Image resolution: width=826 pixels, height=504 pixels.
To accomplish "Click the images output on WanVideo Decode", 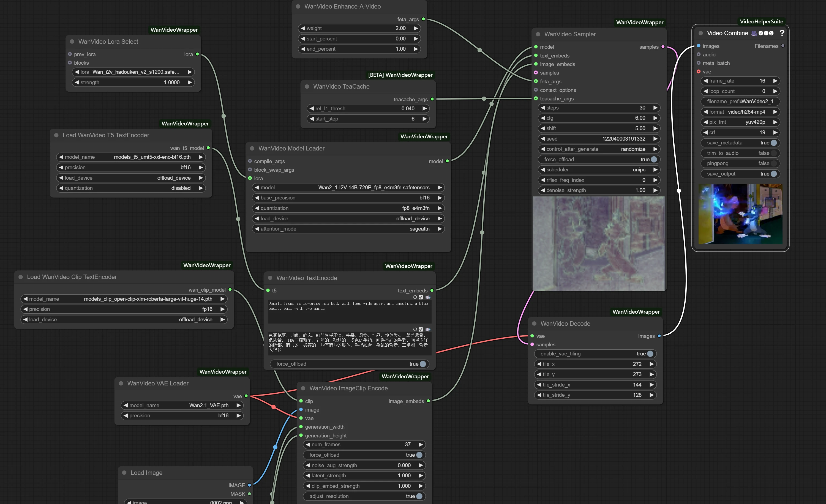I will (x=659, y=336).
